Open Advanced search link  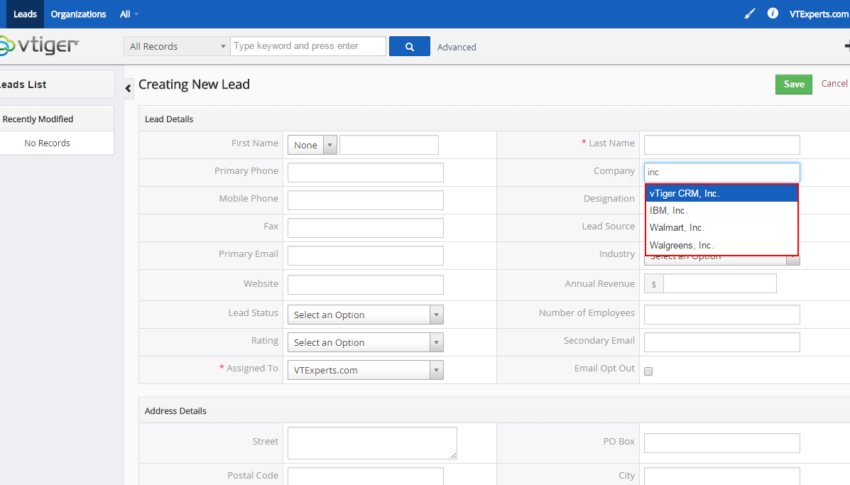click(456, 47)
